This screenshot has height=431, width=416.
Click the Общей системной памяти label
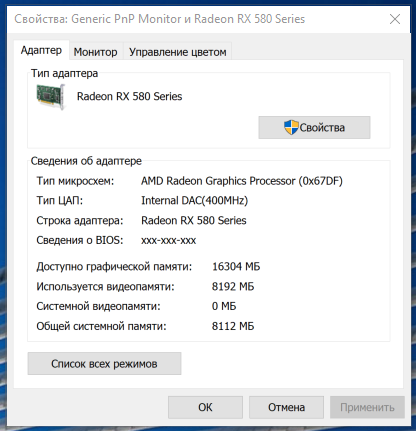click(101, 326)
